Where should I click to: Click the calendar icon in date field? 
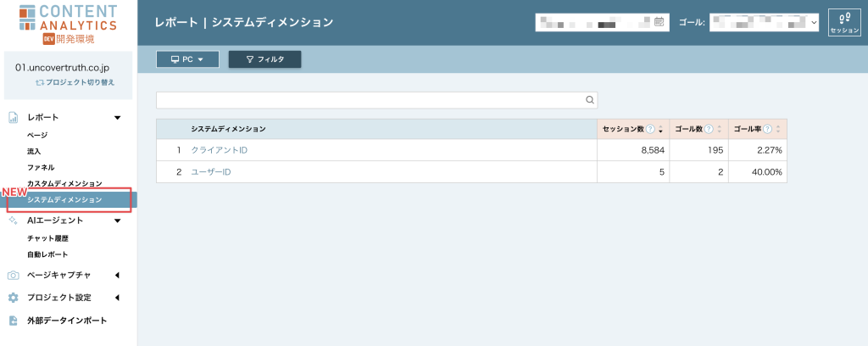click(x=659, y=22)
